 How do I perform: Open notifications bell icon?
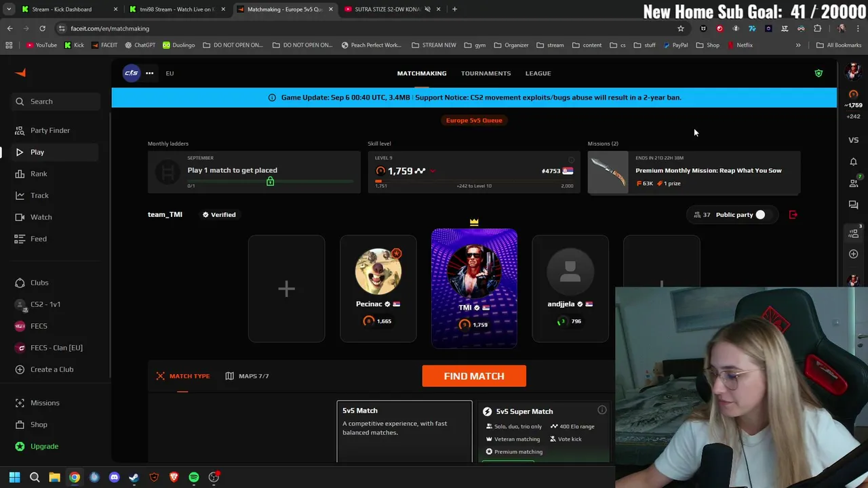point(854,161)
